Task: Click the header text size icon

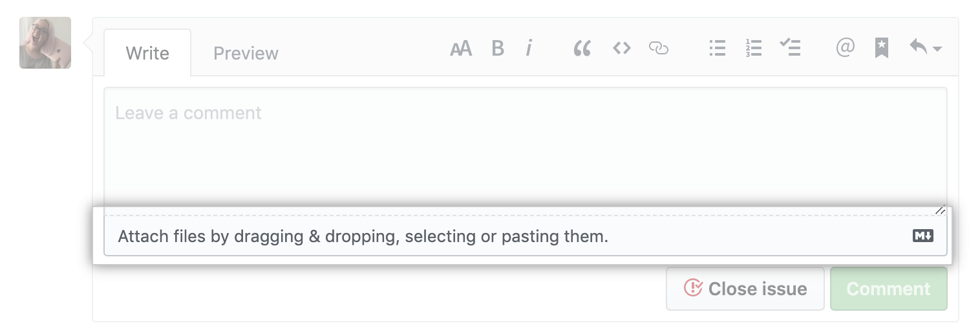Action: [x=460, y=49]
